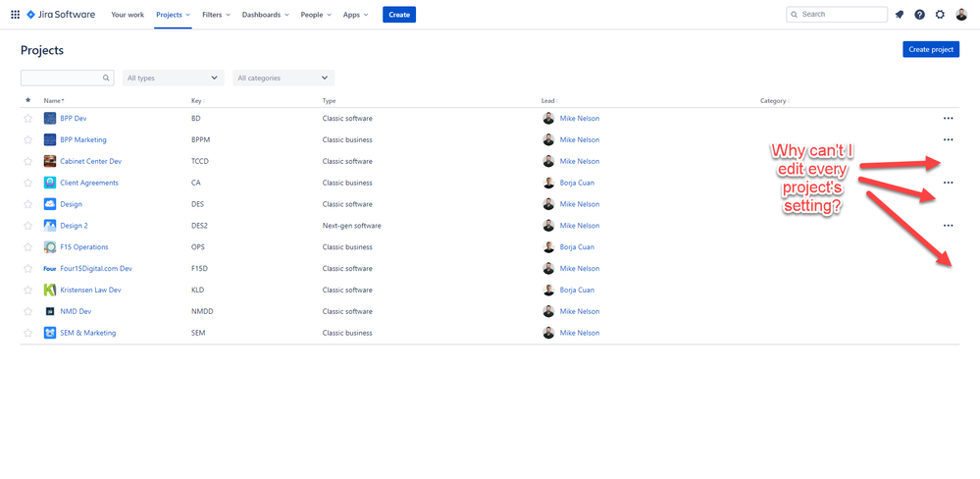Click the SEM & Marketing project avatar
Image resolution: width=980 pixels, height=479 pixels.
[x=50, y=333]
